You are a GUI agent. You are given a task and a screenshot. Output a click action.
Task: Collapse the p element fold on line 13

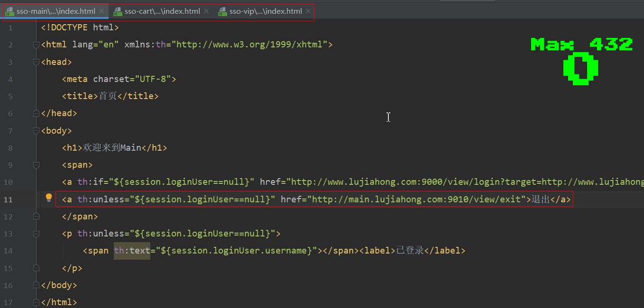click(x=36, y=234)
